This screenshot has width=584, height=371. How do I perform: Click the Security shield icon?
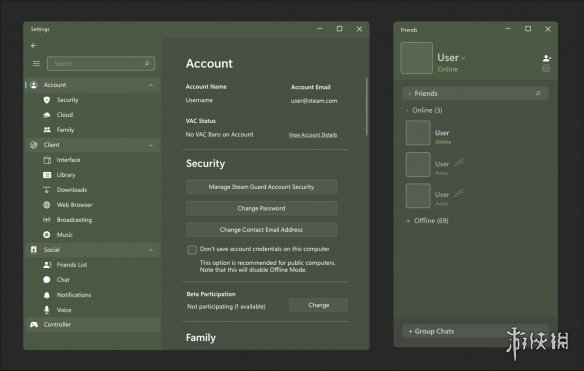47,100
